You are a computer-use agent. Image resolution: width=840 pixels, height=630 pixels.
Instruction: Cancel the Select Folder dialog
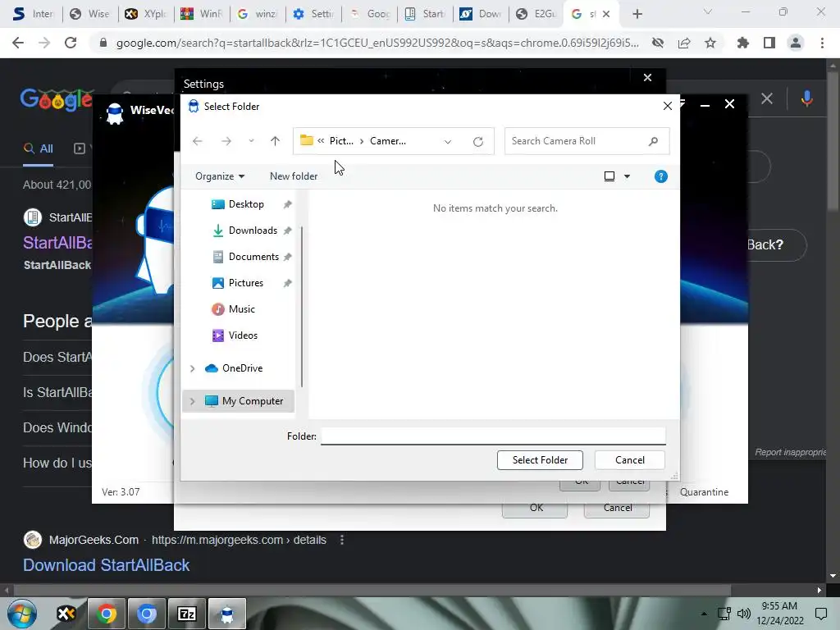[629, 460]
